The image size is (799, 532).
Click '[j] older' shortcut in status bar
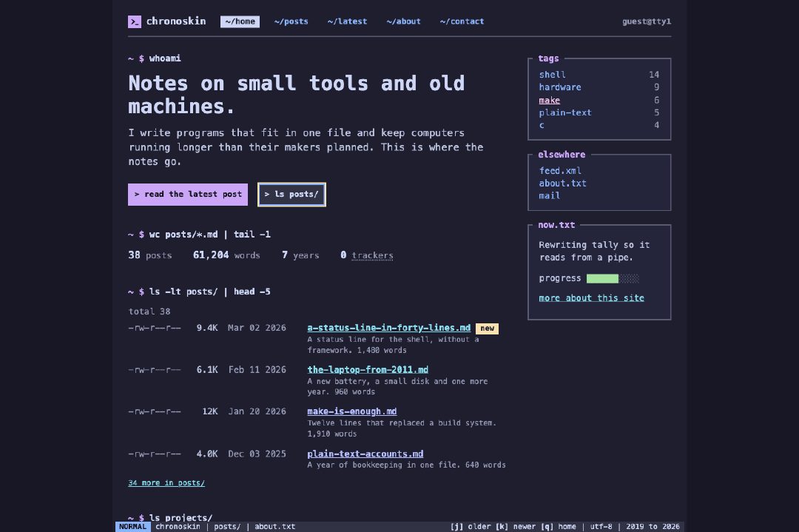tap(470, 526)
